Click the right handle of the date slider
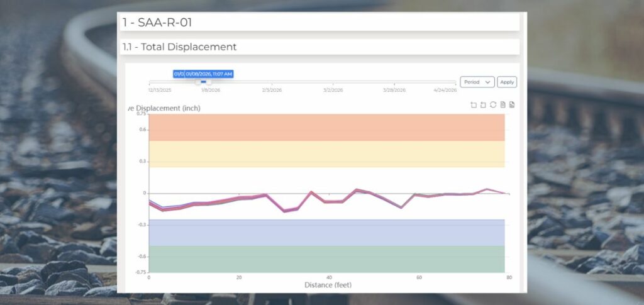 coord(209,82)
